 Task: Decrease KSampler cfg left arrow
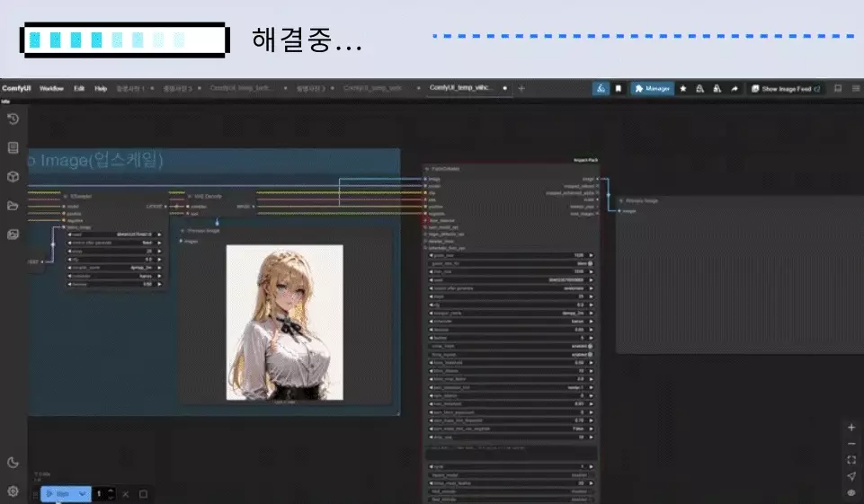[x=70, y=260]
